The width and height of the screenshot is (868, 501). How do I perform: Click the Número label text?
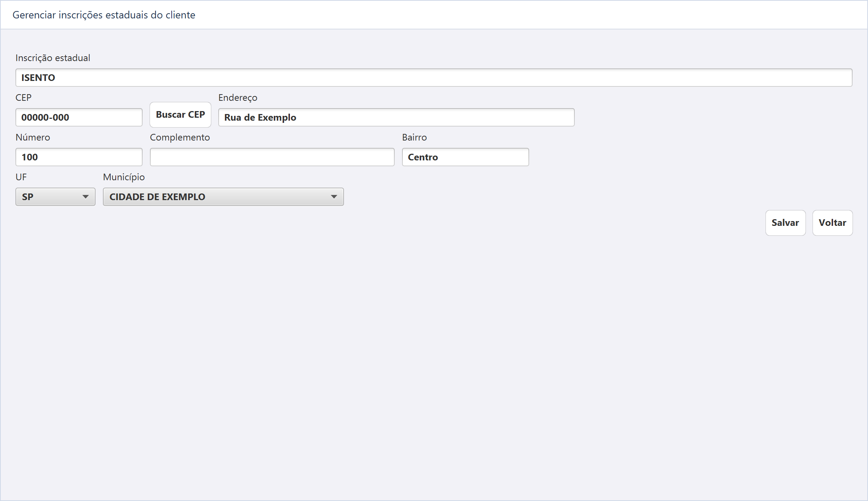pos(33,138)
